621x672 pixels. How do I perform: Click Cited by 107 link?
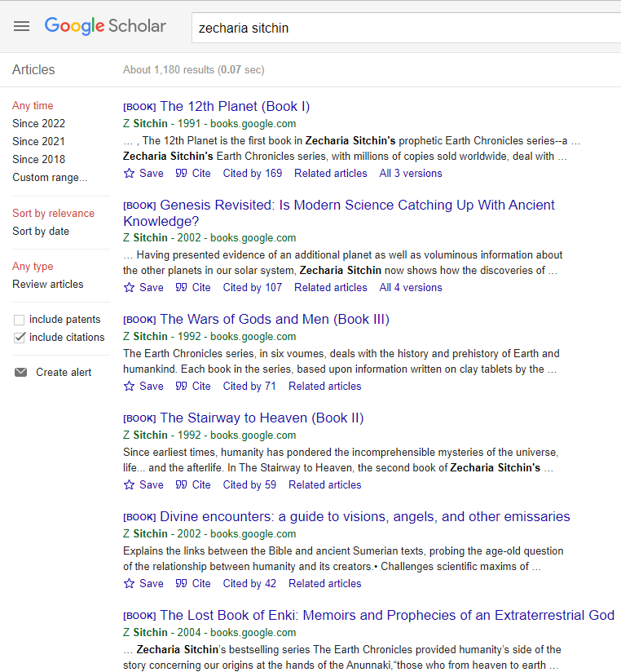tap(253, 287)
